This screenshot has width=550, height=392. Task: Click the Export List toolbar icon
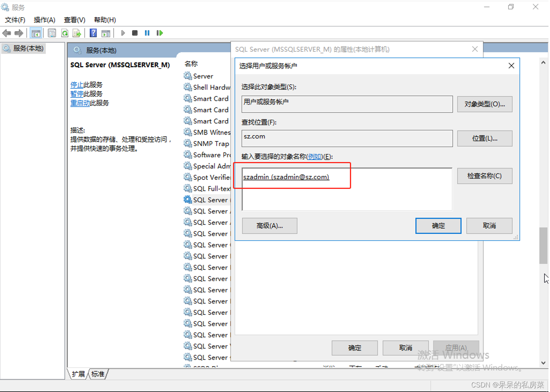pyautogui.click(x=77, y=33)
